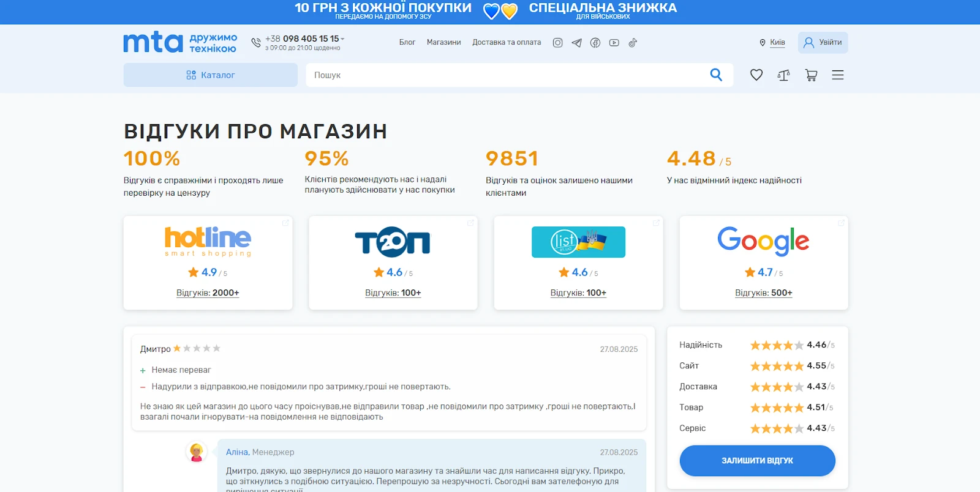Open the wishlist heart icon
The image size is (980, 492).
756,75
